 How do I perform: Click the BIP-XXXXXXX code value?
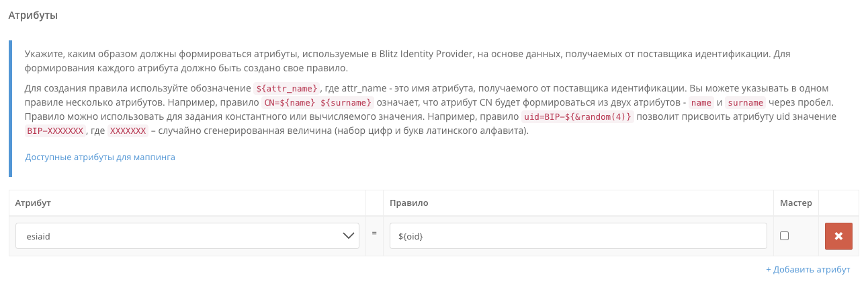55,131
